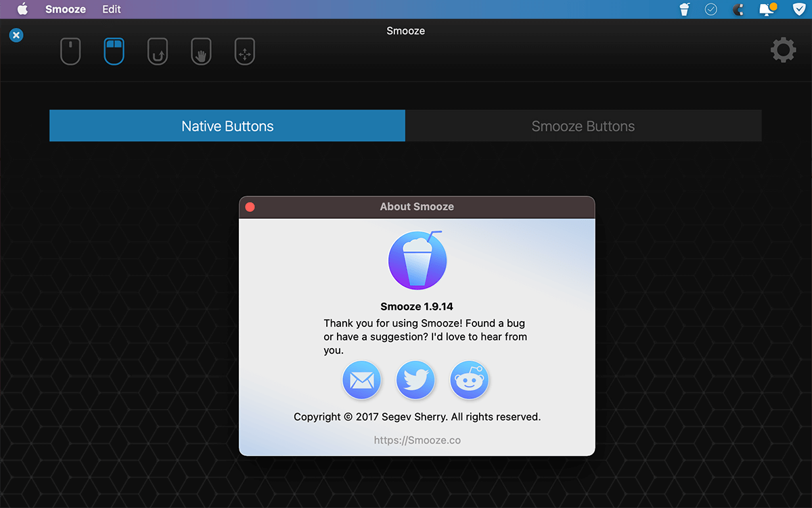Open the Apple menu
The height and width of the screenshot is (508, 812).
pos(23,9)
